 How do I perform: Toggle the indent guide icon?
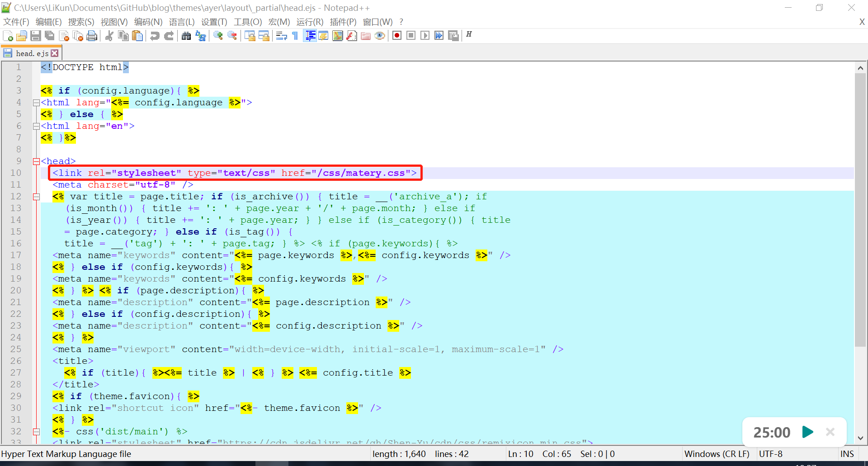[310, 36]
